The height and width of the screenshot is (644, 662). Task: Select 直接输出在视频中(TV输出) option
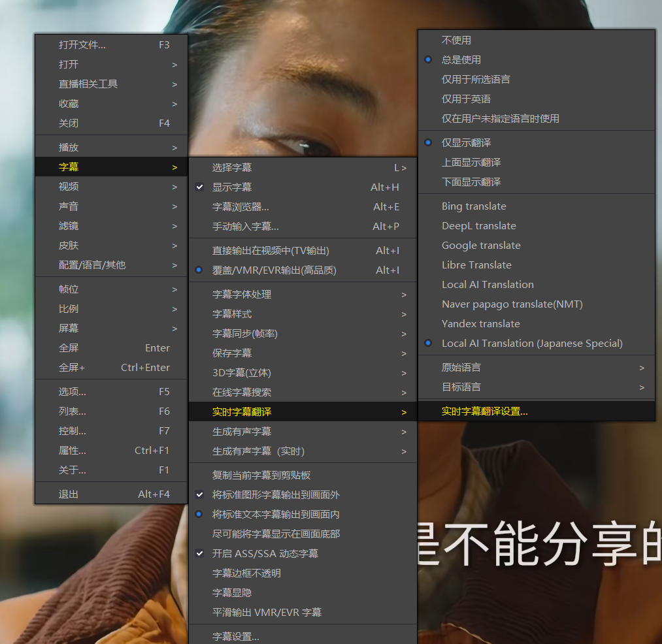[x=303, y=251]
